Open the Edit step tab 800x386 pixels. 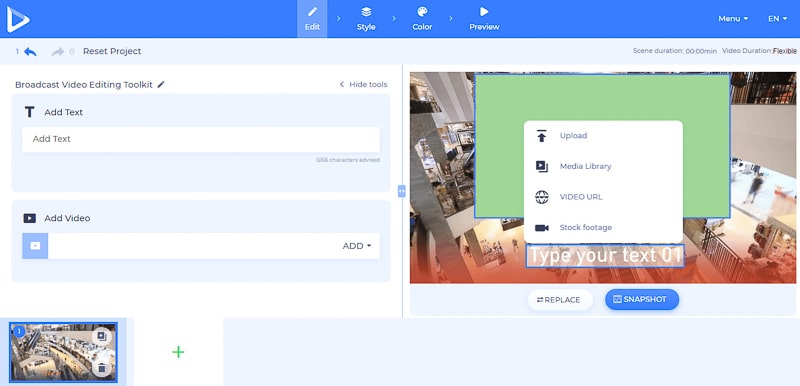pos(312,19)
